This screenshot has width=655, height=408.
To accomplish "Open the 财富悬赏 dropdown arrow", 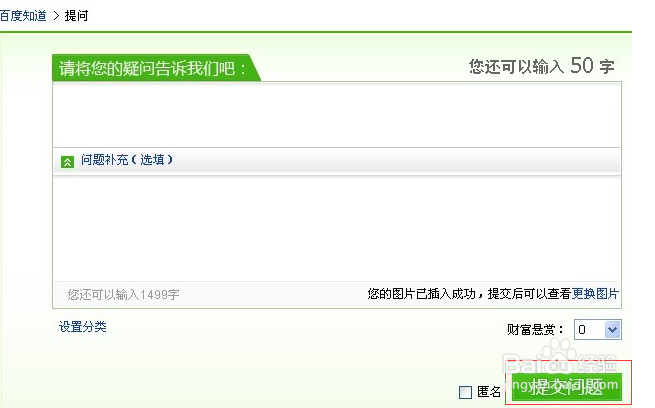I will [x=612, y=329].
